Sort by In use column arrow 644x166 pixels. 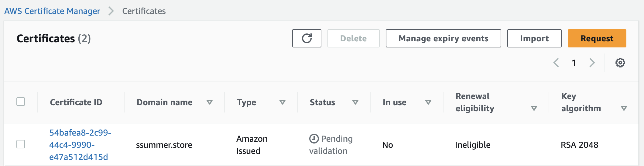[428, 102]
